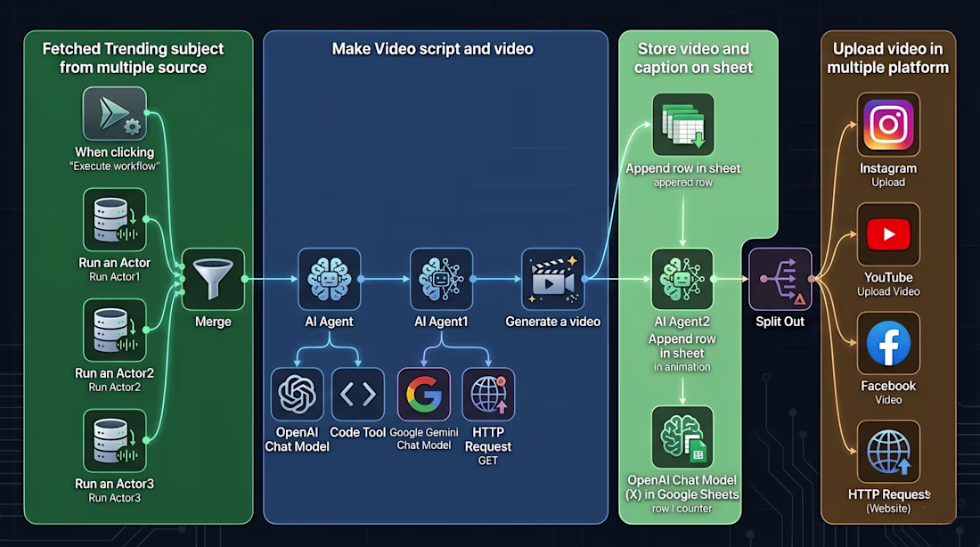The image size is (980, 547).
Task: Click the 'AI Agent2' label text
Action: point(682,322)
